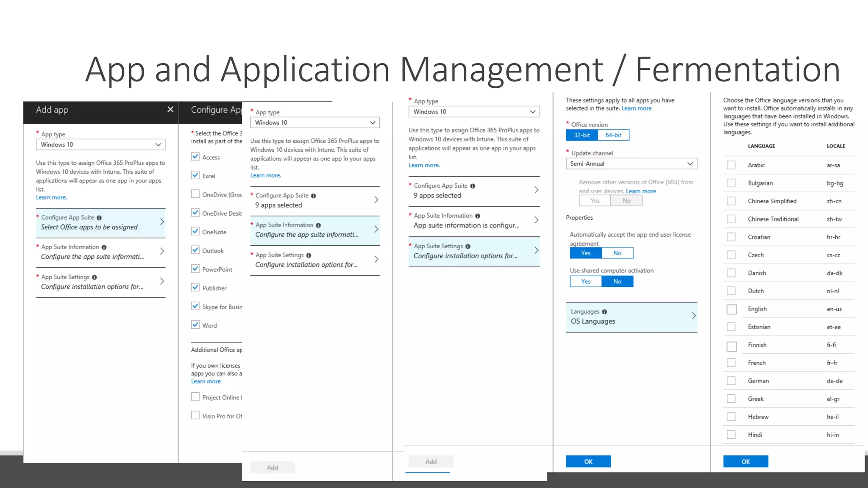The image size is (868, 488).
Task: Click info icon on row reading 'App suite information is configur...'
Action: click(478, 216)
